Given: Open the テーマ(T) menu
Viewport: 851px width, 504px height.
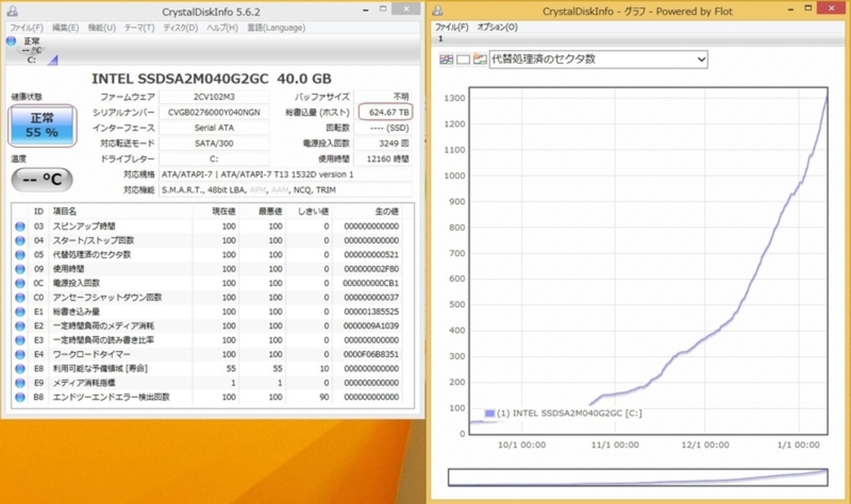Looking at the screenshot, I should click(x=139, y=27).
